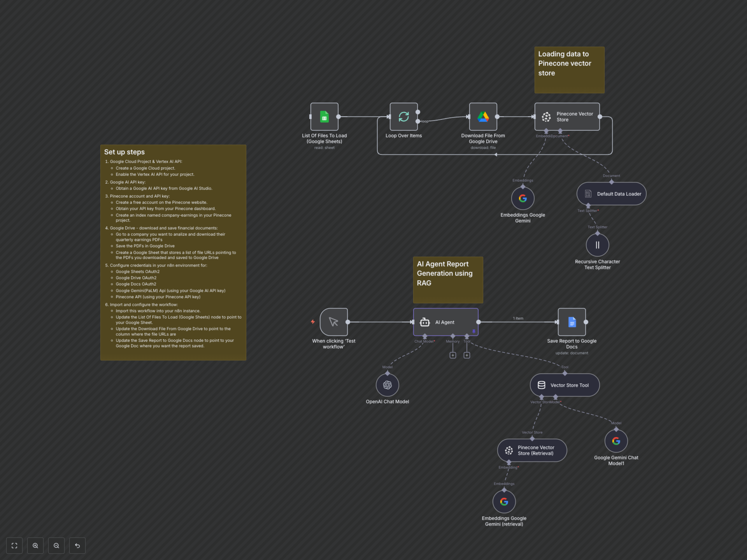Select the Loop Over Items node
Image resolution: width=747 pixels, height=560 pixels.
[x=404, y=117]
